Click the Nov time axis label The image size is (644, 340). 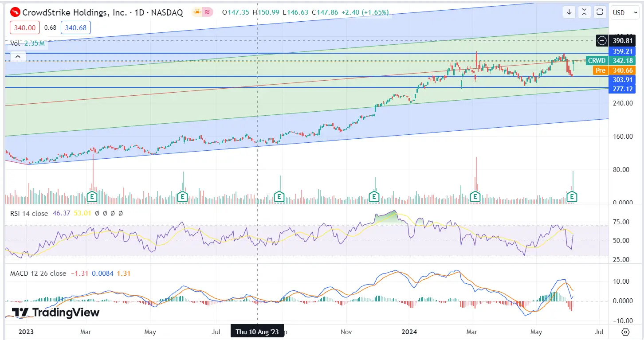(346, 332)
